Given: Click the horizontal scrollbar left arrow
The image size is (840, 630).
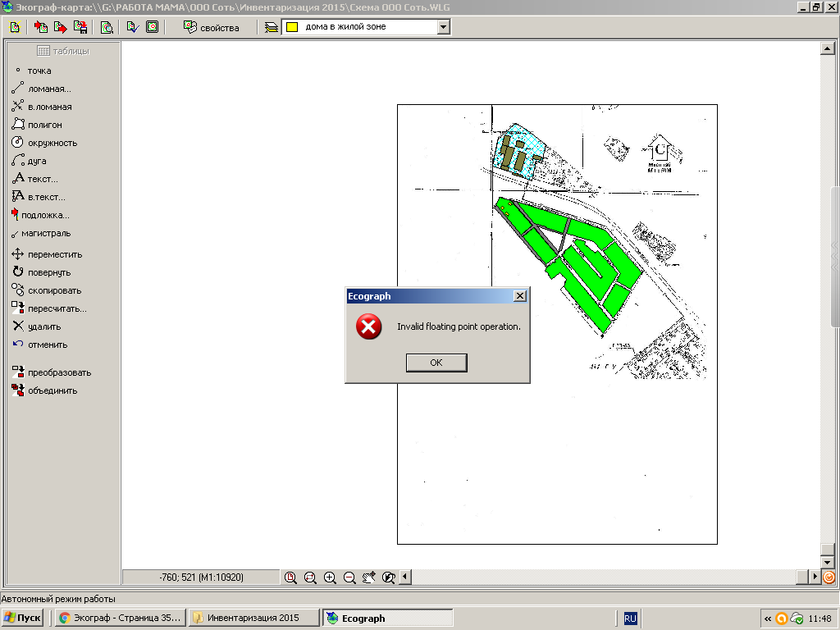Looking at the screenshot, I should [x=404, y=577].
